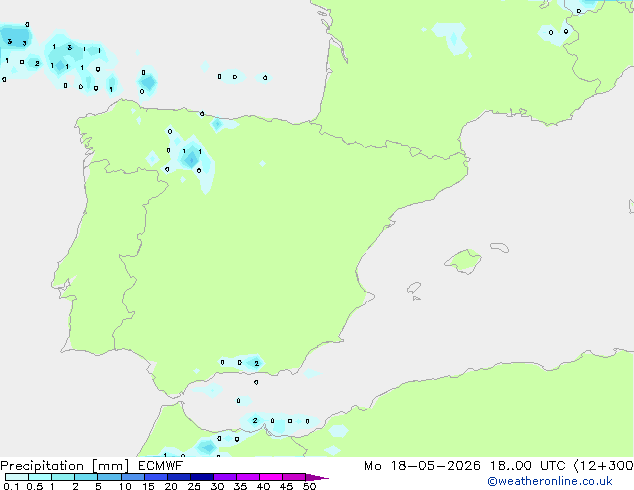The width and height of the screenshot is (634, 490).
Task: Click the rain patch over the Bay of Biscay
Action: pos(148,82)
